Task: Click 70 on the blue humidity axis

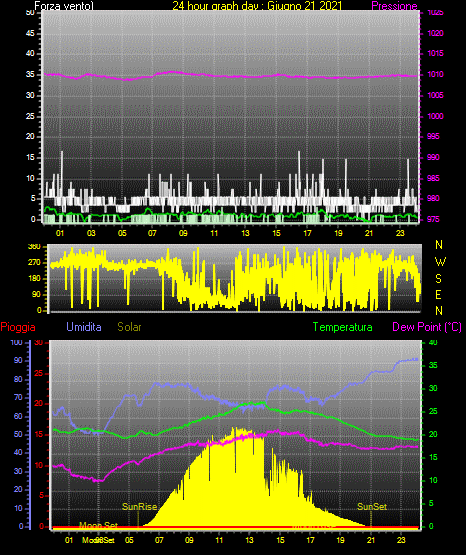Action: pos(18,397)
